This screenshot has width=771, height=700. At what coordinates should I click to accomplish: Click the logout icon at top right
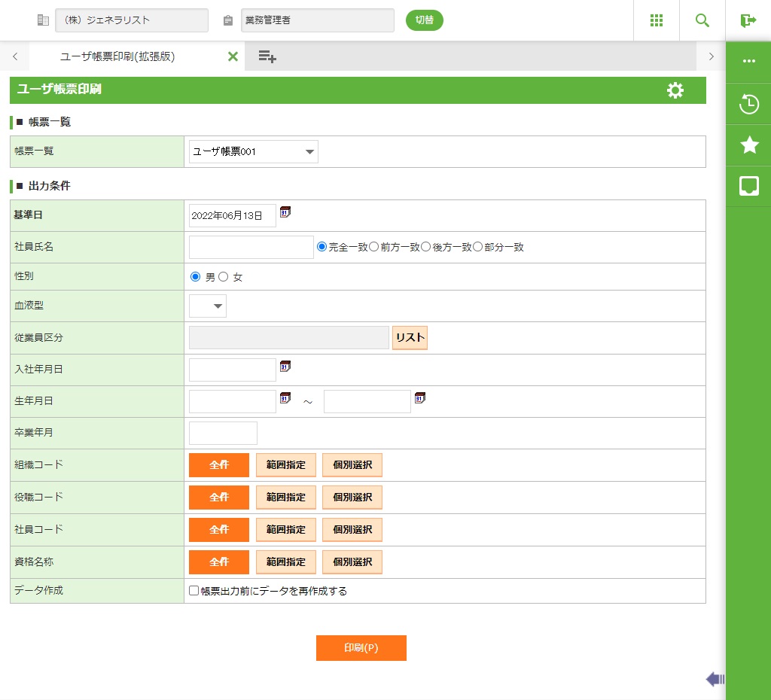point(748,20)
